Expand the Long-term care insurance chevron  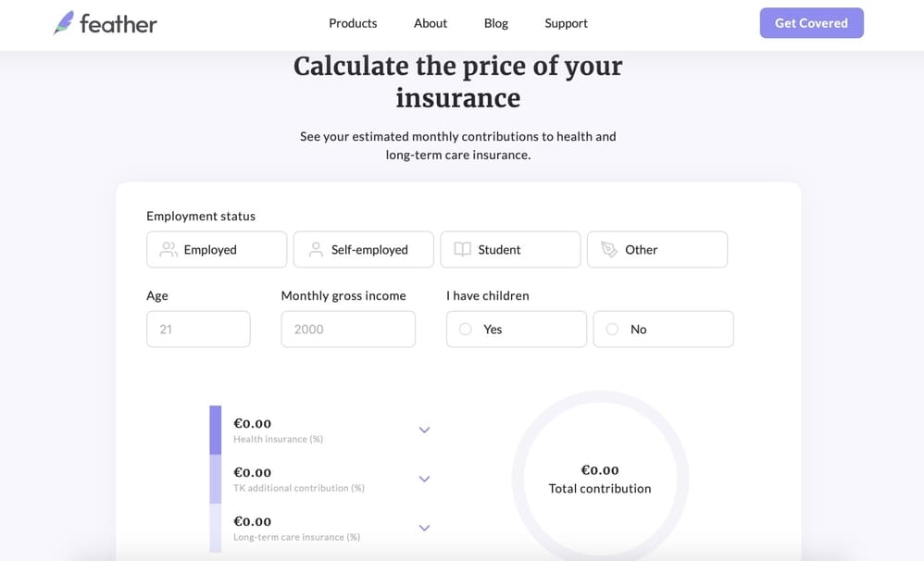pos(424,529)
